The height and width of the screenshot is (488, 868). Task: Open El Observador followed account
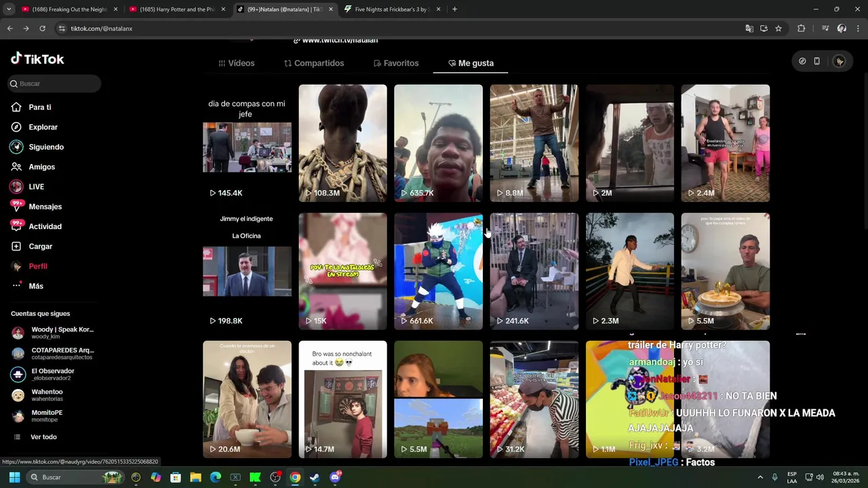(43, 374)
